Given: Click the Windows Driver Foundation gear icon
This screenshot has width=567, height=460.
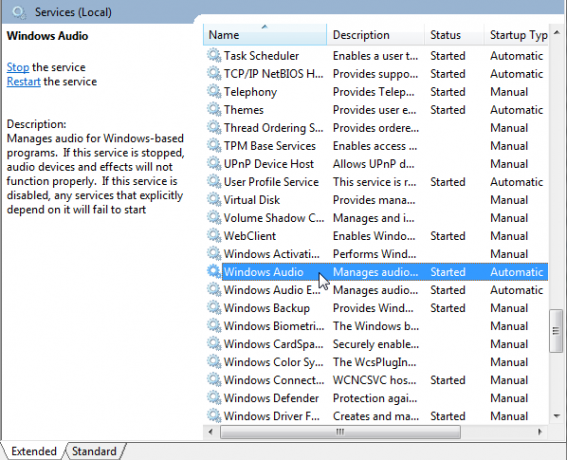Looking at the screenshot, I should pyautogui.click(x=214, y=416).
